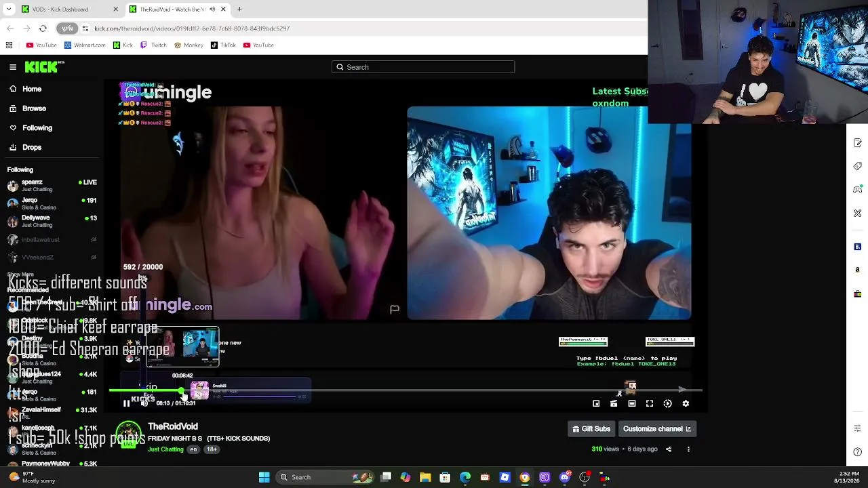Screen dimensions: 868x488
Task: Open the TikTok bookmark
Action: coord(223,45)
